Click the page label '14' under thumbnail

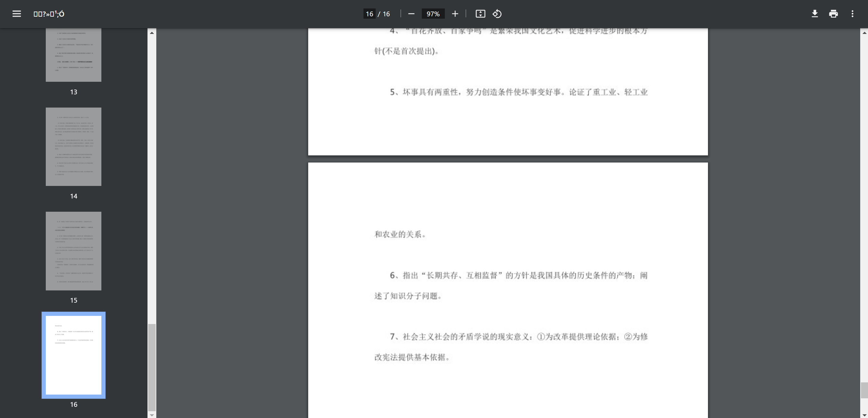[74, 196]
